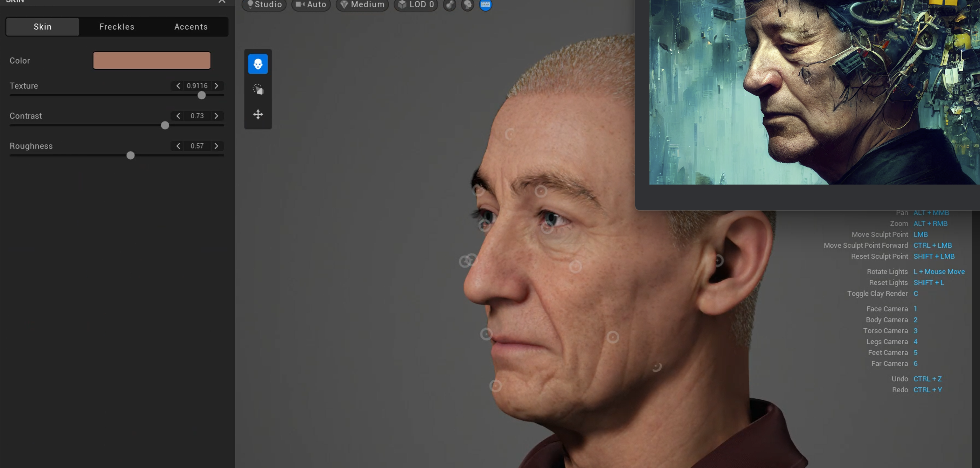Click the sculpt point on the ear

(x=718, y=260)
